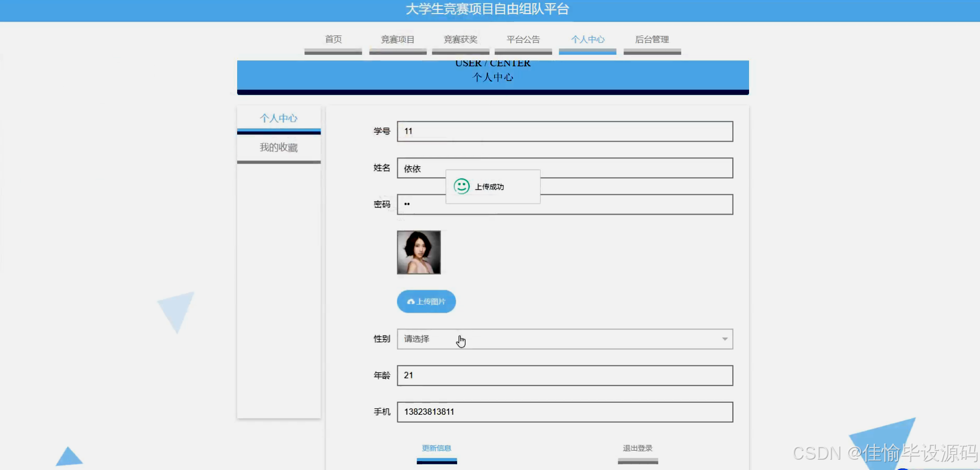Focus the 年龄 input field
980x470 pixels.
(565, 376)
